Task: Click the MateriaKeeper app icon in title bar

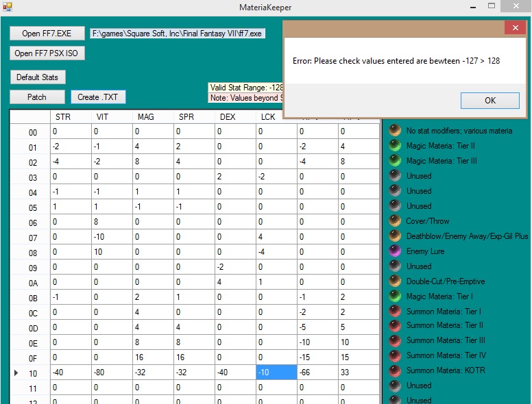Action: 7,7
